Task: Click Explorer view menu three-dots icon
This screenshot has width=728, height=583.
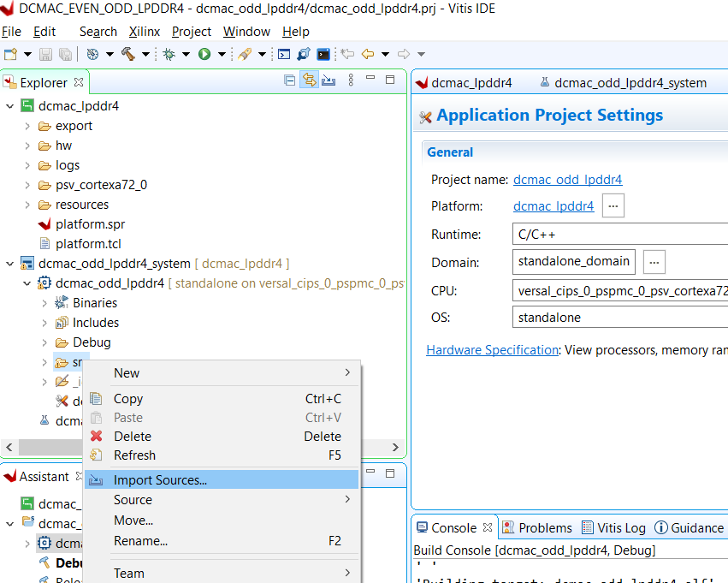Action: point(351,80)
